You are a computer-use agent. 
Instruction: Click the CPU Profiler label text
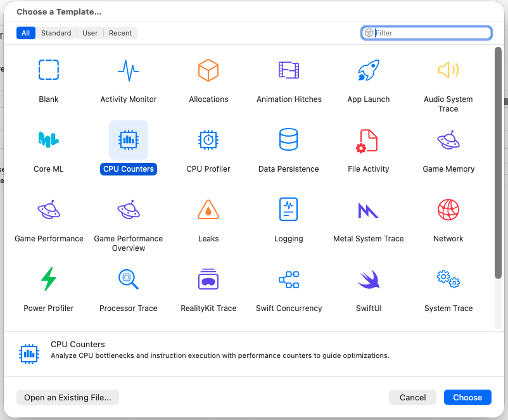pyautogui.click(x=208, y=169)
